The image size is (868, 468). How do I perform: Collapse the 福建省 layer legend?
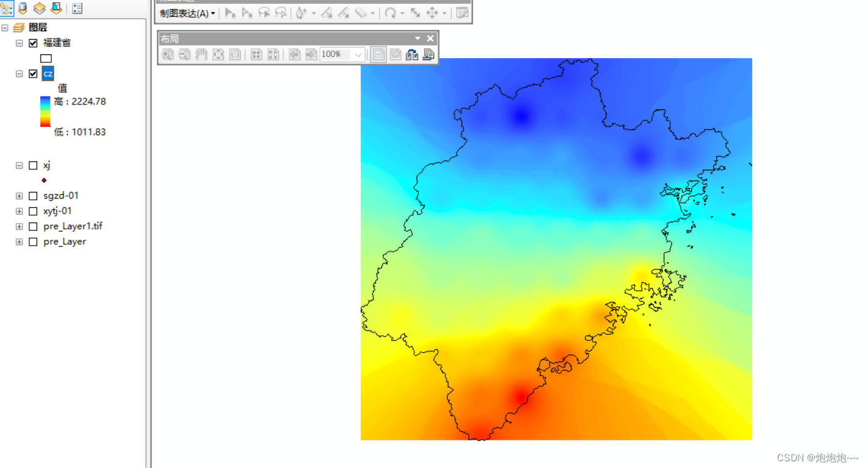[x=19, y=43]
